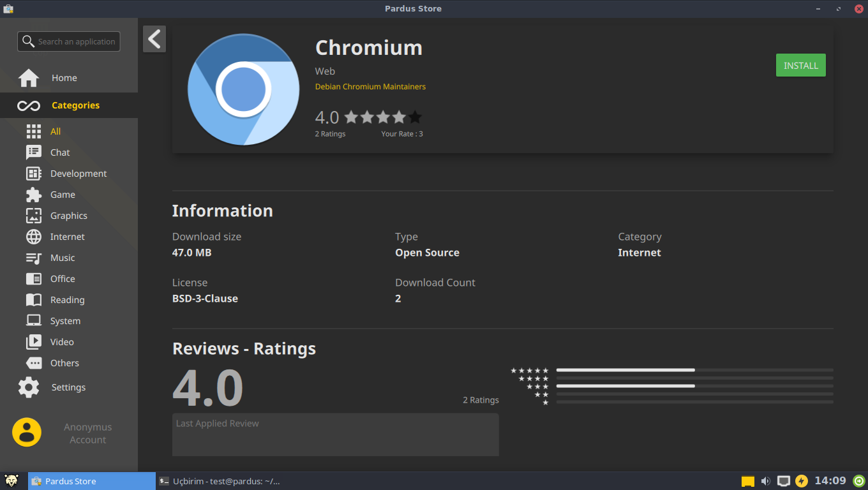The width and height of the screenshot is (868, 490).
Task: Click the green INSTALL button
Action: pos(801,65)
